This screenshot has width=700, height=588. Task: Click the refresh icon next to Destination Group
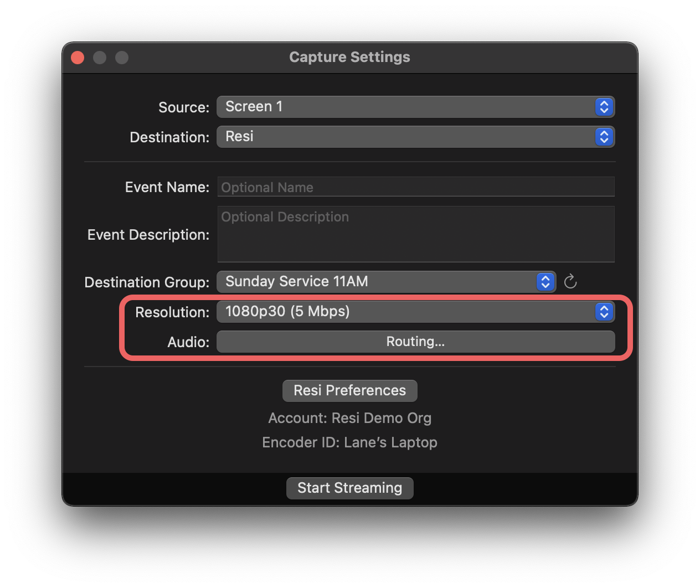[571, 282]
